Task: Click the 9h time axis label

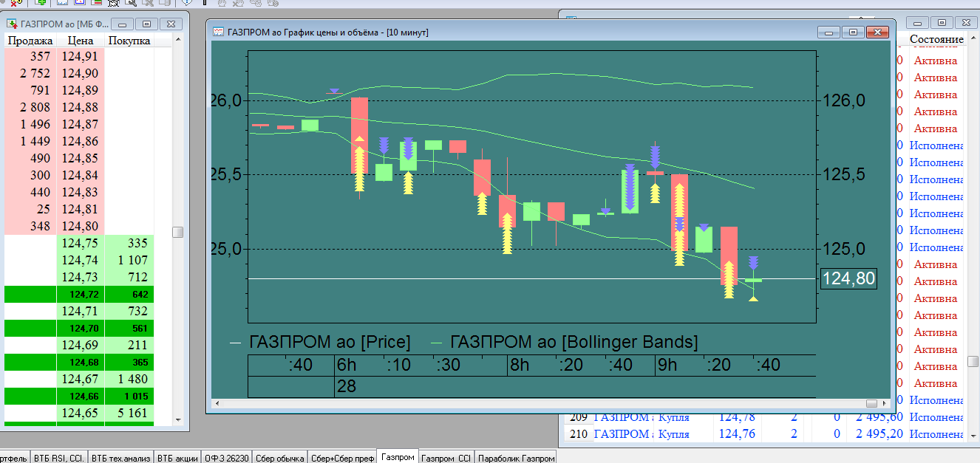Action: (668, 366)
